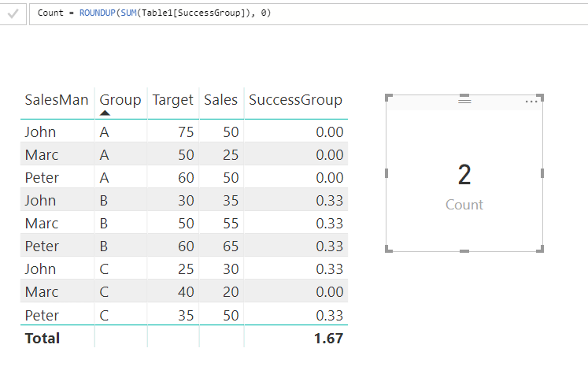Screen dimensions: 588x389
Task: Select Target cell with value 30
Action: pyautogui.click(x=186, y=201)
